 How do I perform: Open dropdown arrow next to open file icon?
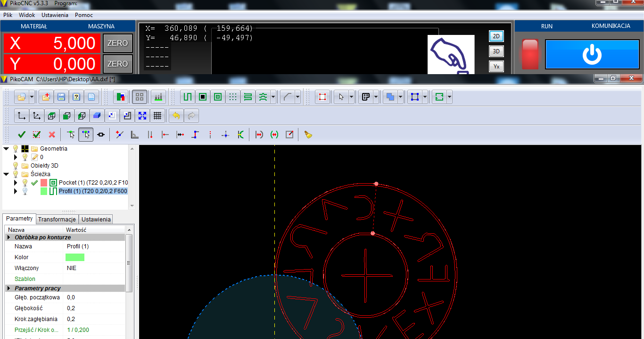(32, 97)
